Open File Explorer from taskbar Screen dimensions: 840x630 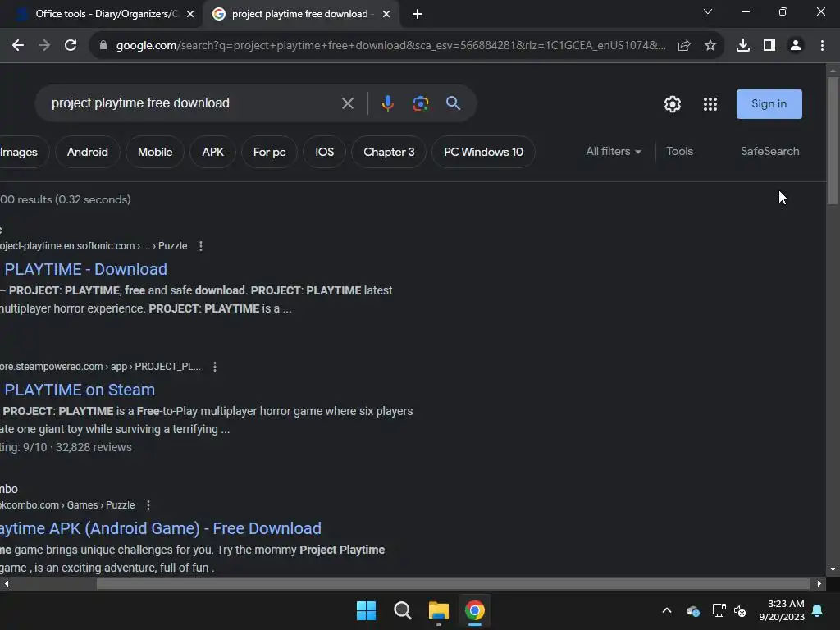pos(438,610)
